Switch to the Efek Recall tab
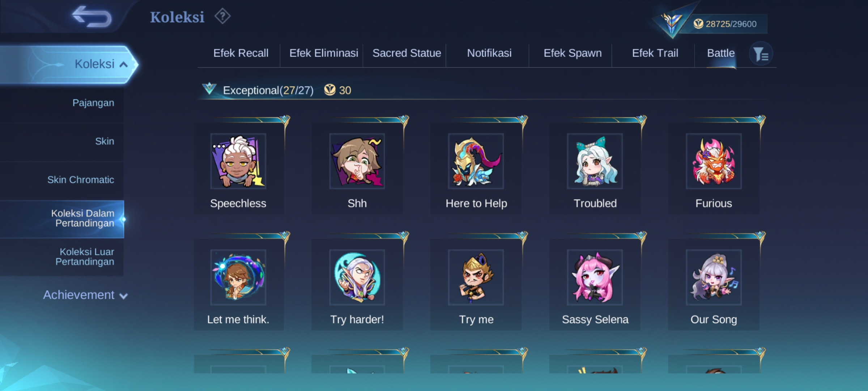Image resolution: width=868 pixels, height=391 pixels. (x=241, y=53)
